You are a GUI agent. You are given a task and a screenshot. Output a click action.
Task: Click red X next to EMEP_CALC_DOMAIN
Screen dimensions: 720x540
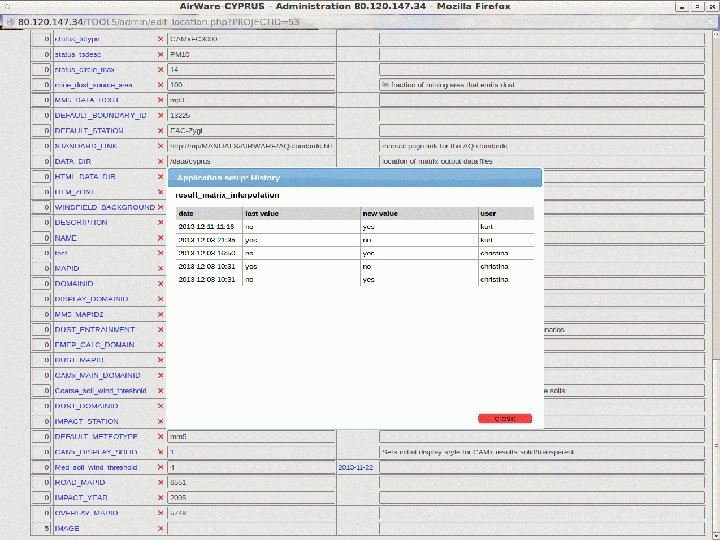point(160,345)
